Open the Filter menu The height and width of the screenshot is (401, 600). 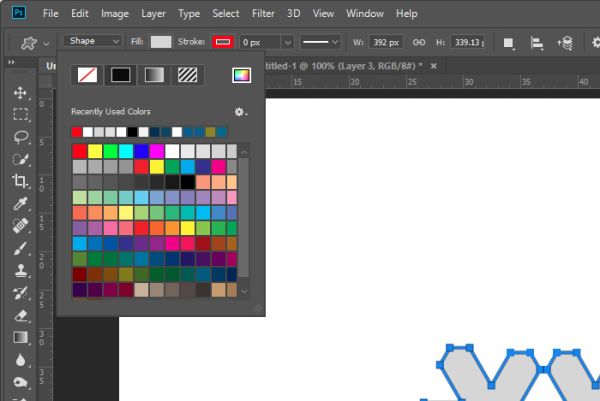pos(263,14)
